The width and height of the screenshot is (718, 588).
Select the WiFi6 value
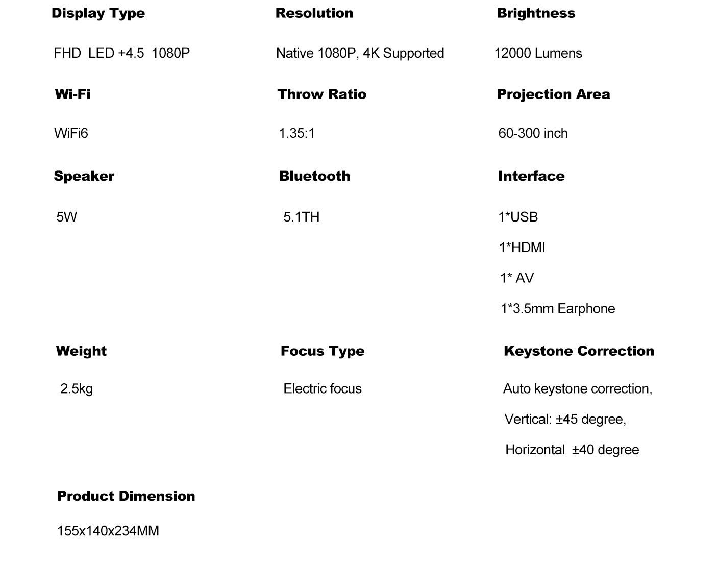pyautogui.click(x=71, y=133)
